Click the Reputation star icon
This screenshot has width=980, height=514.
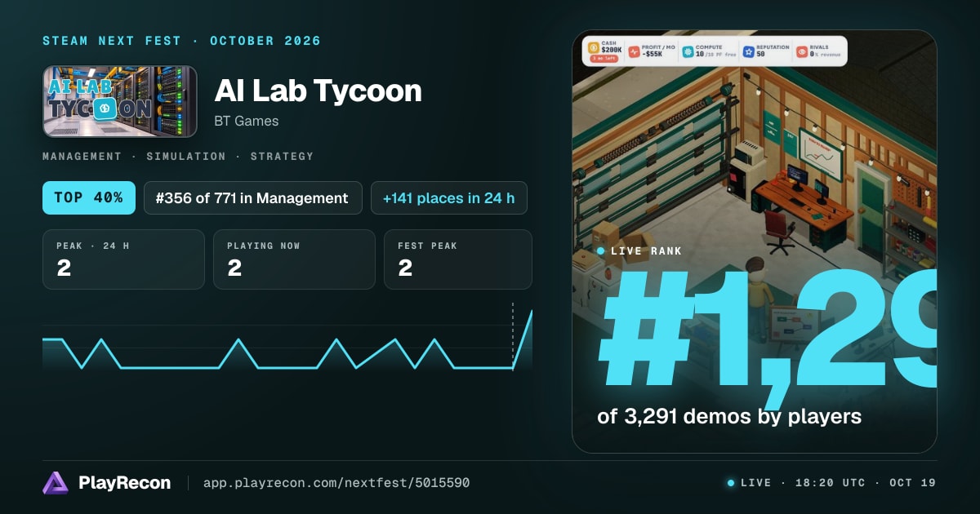tap(749, 51)
